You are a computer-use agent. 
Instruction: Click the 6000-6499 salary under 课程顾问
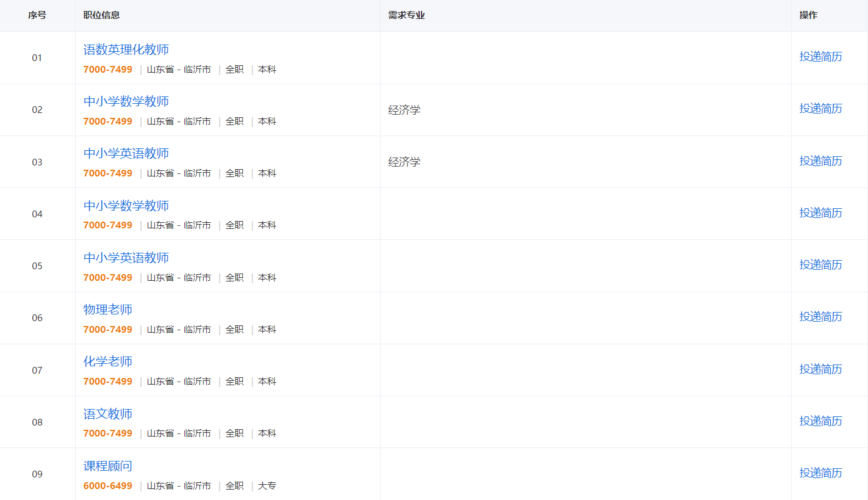108,486
